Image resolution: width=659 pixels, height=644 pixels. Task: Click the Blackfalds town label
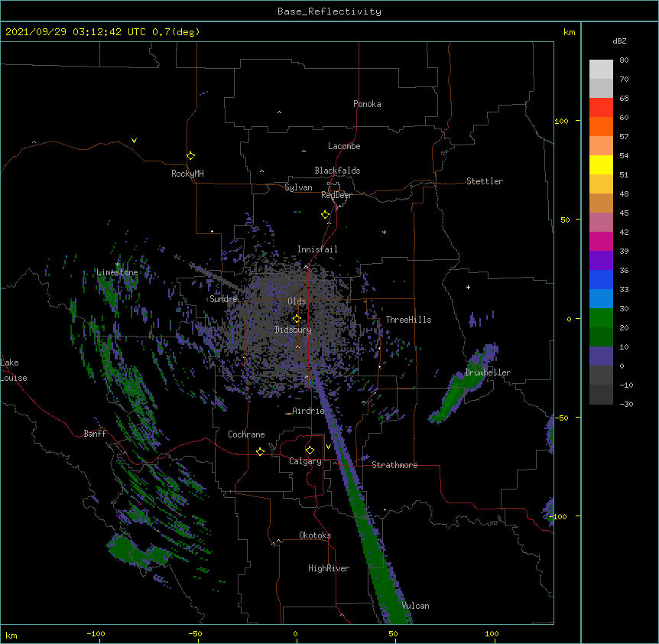(337, 171)
